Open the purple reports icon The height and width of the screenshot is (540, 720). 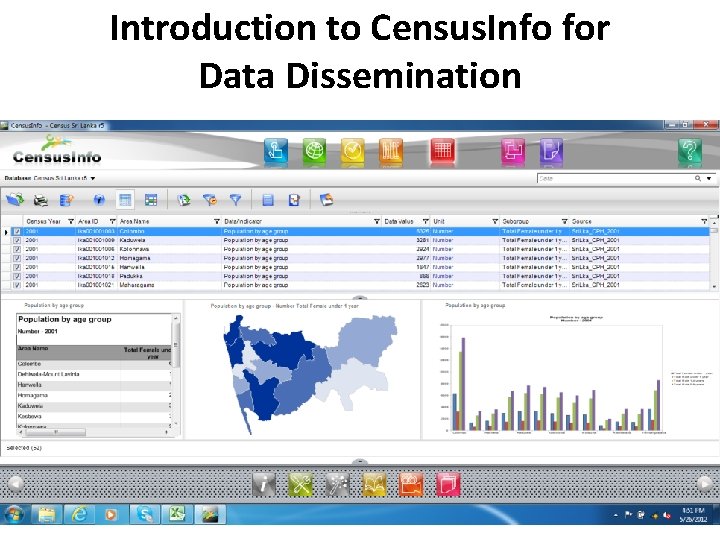click(x=551, y=150)
